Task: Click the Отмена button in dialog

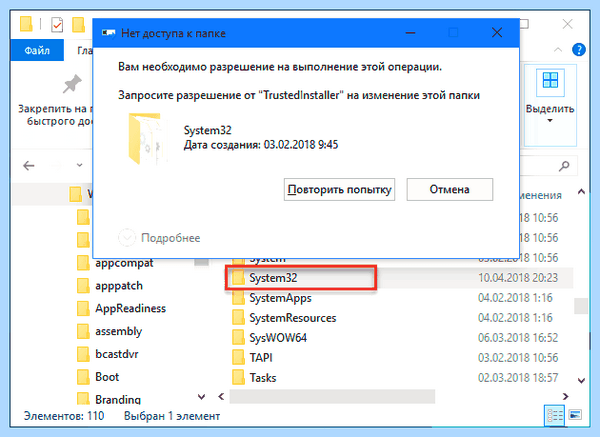Action: click(450, 189)
